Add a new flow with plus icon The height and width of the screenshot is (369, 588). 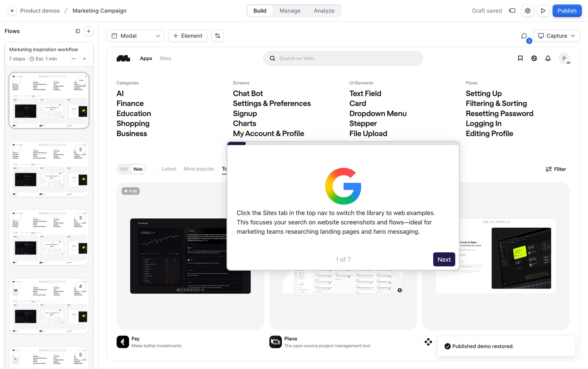coord(89,31)
